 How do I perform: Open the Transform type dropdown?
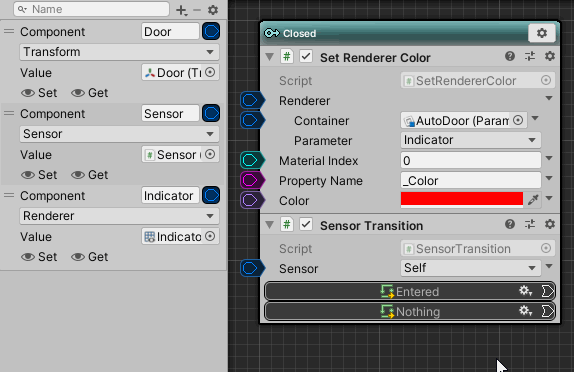[x=119, y=52]
